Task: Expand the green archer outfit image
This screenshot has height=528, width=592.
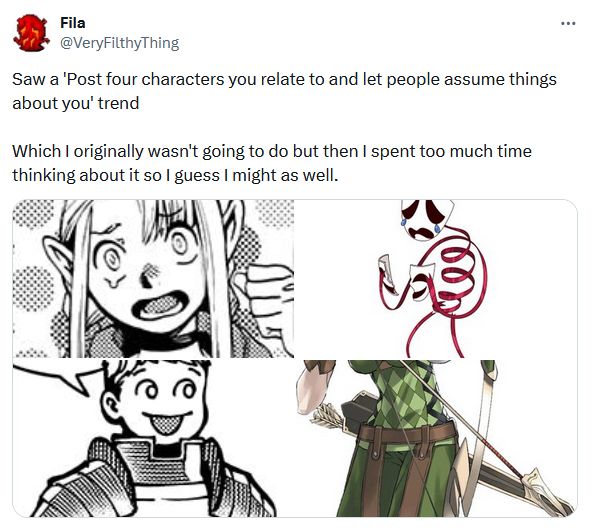Action: coord(437,438)
